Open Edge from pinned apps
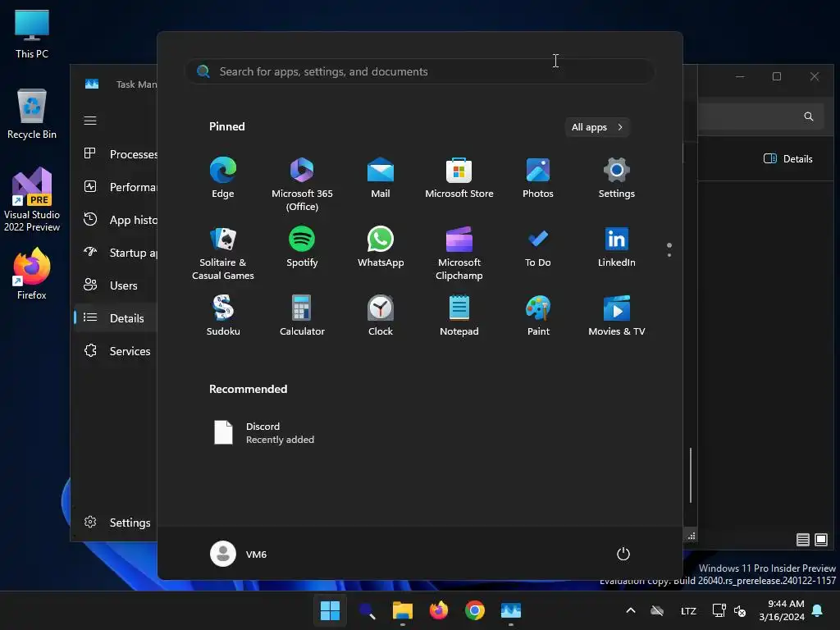 click(223, 178)
